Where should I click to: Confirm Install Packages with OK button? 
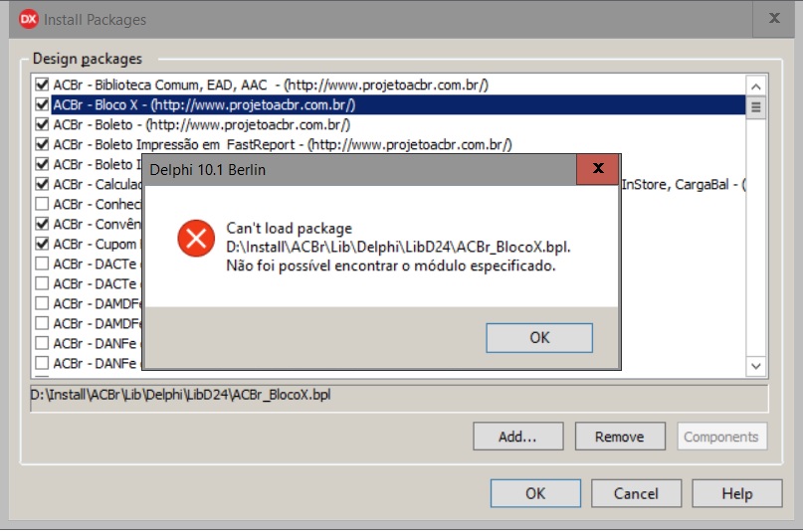tap(535, 493)
